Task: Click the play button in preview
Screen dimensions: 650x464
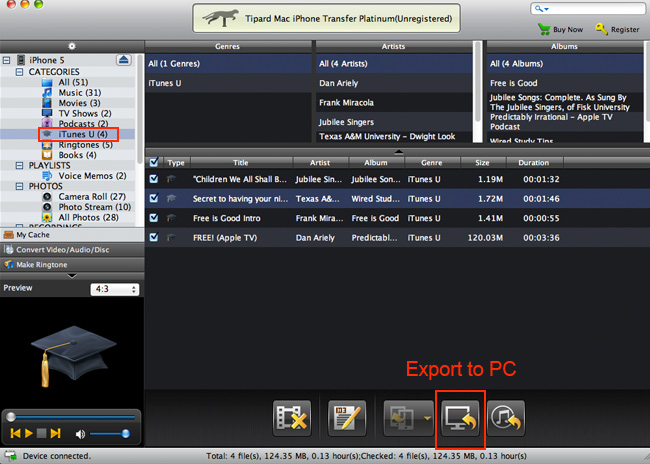Action: click(29, 433)
